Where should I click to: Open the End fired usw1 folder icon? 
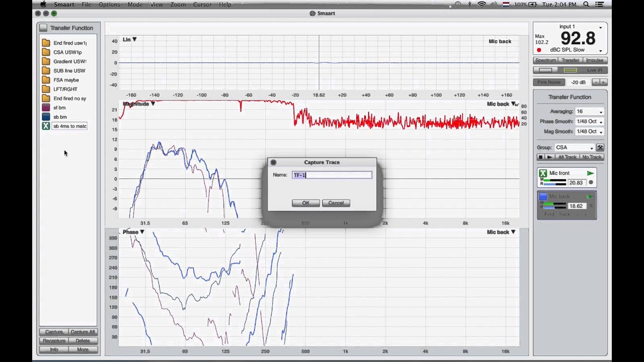[x=46, y=43]
